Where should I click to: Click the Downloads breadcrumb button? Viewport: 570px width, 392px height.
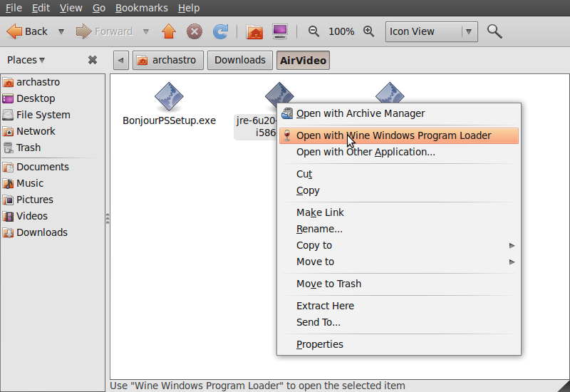pyautogui.click(x=239, y=61)
